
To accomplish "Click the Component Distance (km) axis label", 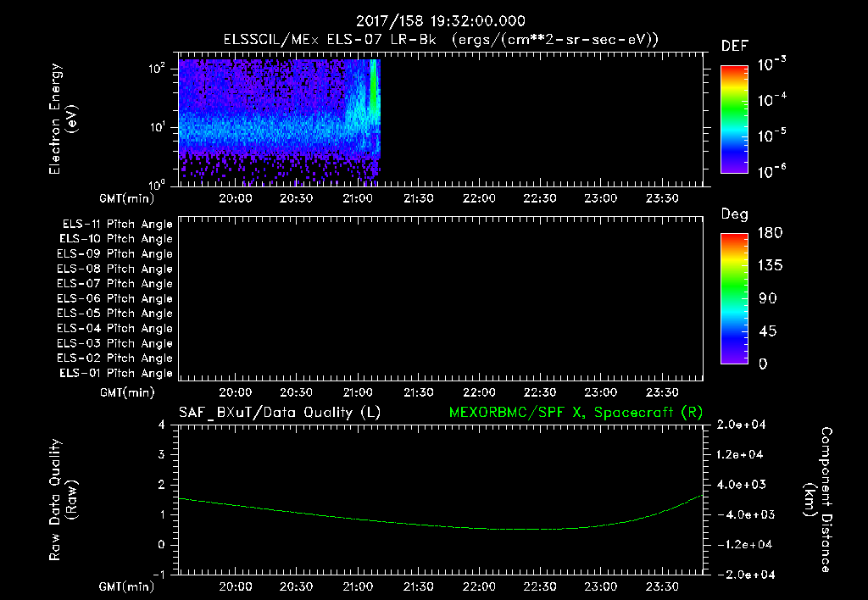I will tap(818, 500).
